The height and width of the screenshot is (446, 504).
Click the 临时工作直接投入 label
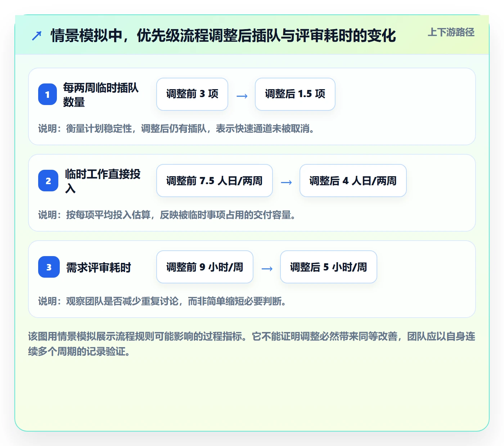[103, 181]
